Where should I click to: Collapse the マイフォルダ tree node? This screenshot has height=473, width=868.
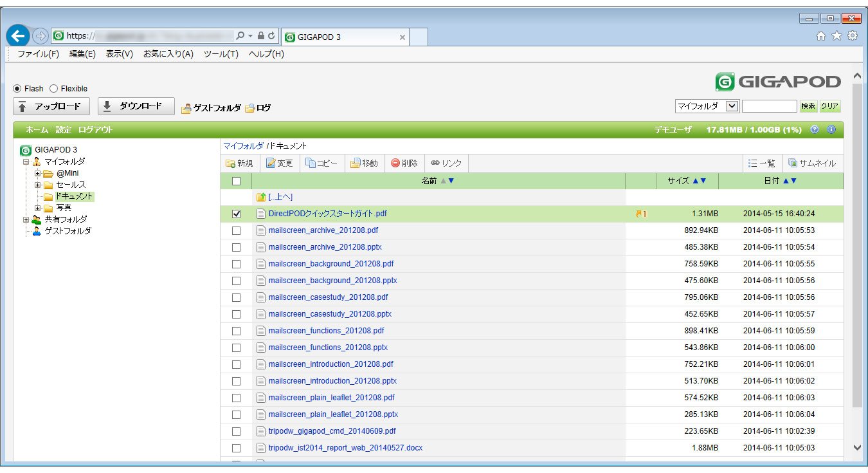[26, 162]
